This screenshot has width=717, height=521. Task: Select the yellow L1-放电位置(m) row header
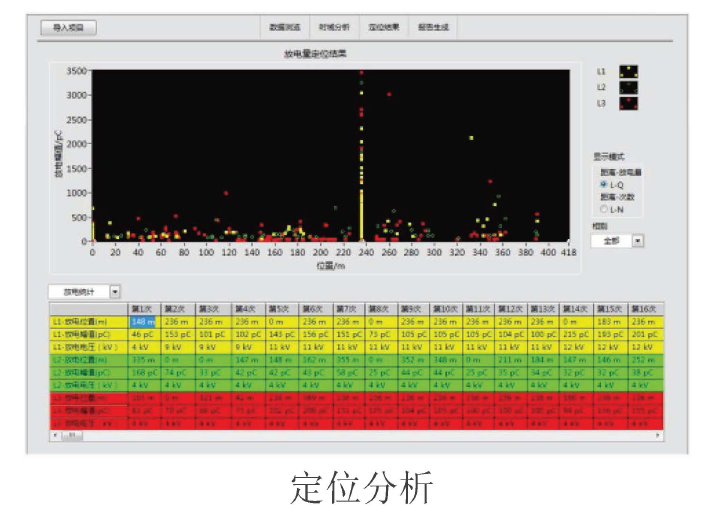click(89, 321)
